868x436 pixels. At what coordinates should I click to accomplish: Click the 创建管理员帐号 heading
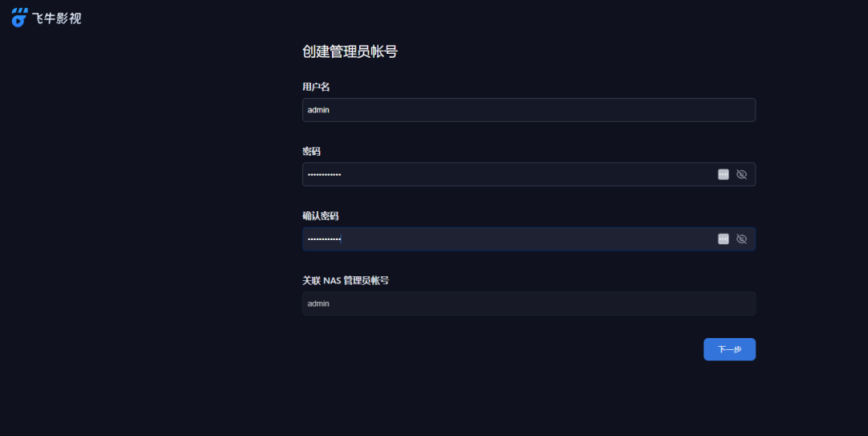350,51
